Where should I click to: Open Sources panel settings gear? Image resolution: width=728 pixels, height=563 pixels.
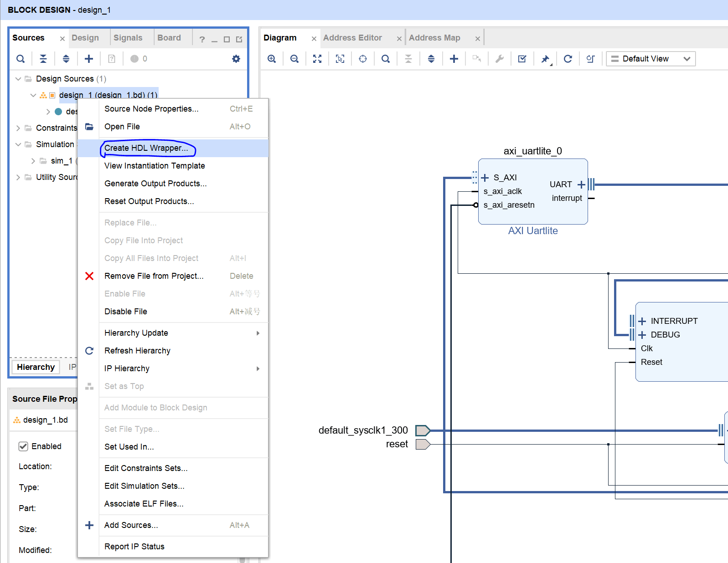pyautogui.click(x=236, y=59)
